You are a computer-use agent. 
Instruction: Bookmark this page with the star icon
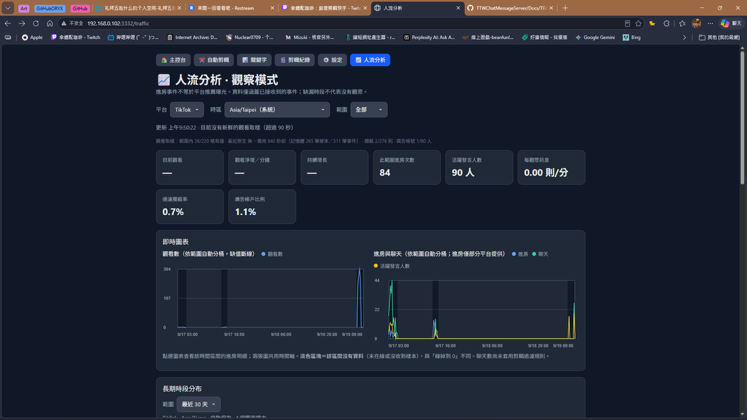pos(638,23)
